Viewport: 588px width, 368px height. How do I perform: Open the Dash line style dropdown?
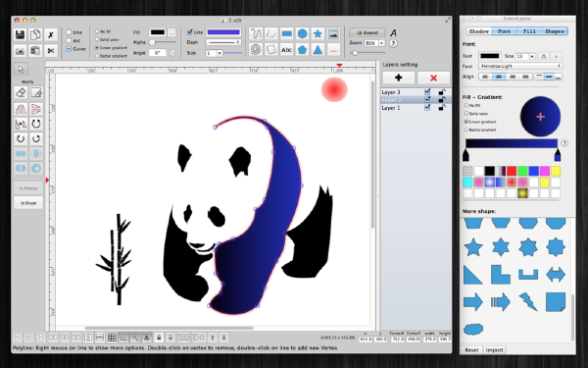click(x=223, y=42)
